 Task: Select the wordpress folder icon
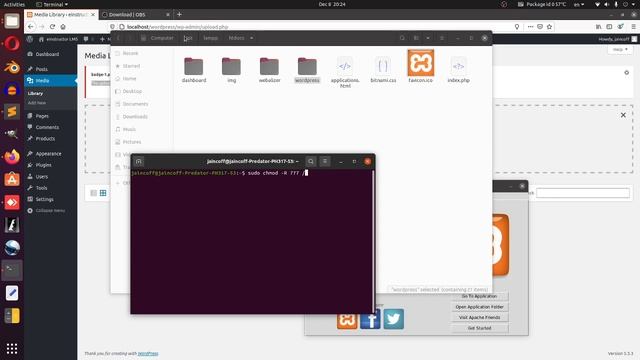point(307,67)
